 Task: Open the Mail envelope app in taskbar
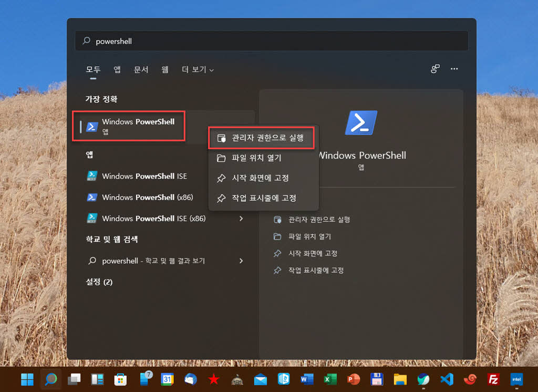(261, 379)
